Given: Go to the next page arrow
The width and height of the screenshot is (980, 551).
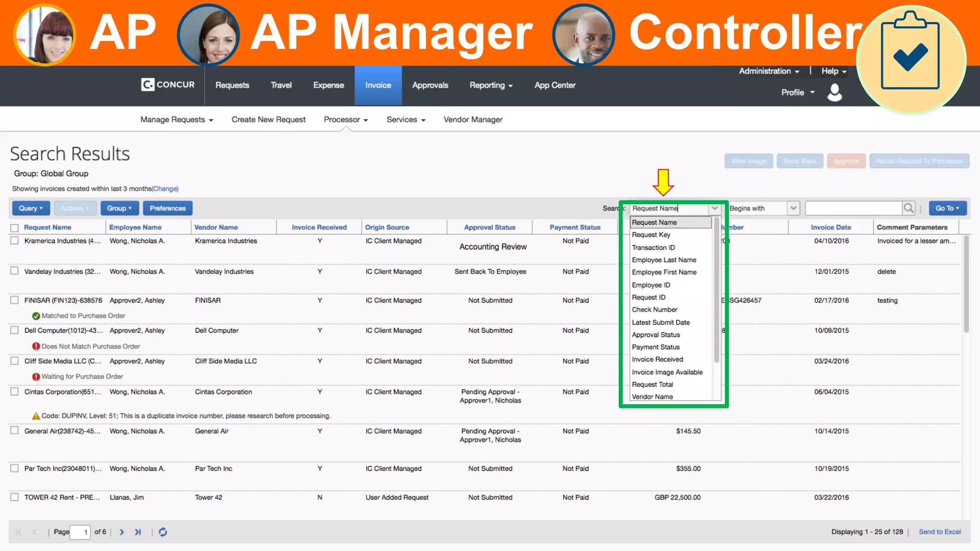Looking at the screenshot, I should point(122,532).
